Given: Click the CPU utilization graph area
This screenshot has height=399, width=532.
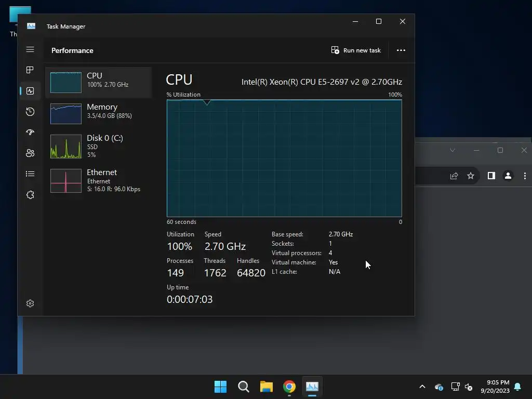Looking at the screenshot, I should point(284,158).
